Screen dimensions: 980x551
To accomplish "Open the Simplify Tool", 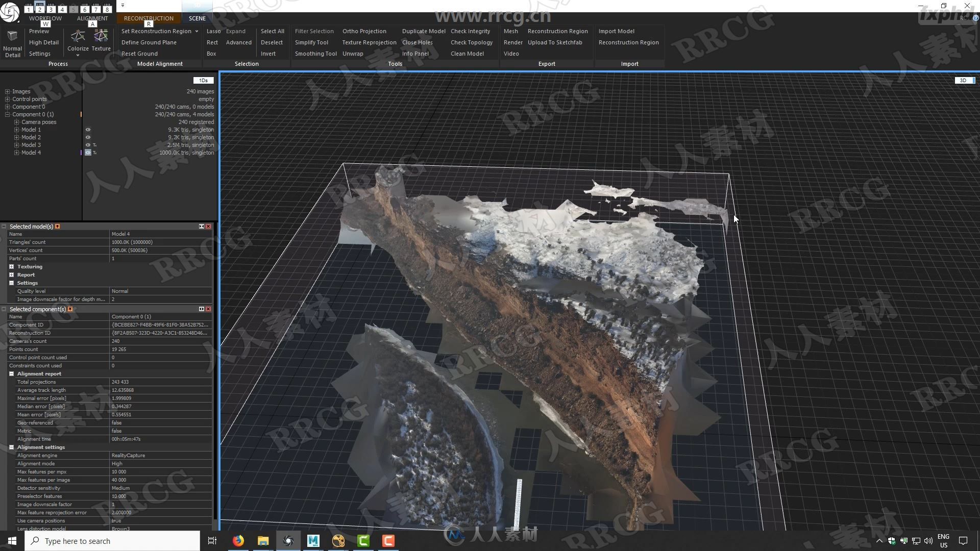I will point(311,43).
